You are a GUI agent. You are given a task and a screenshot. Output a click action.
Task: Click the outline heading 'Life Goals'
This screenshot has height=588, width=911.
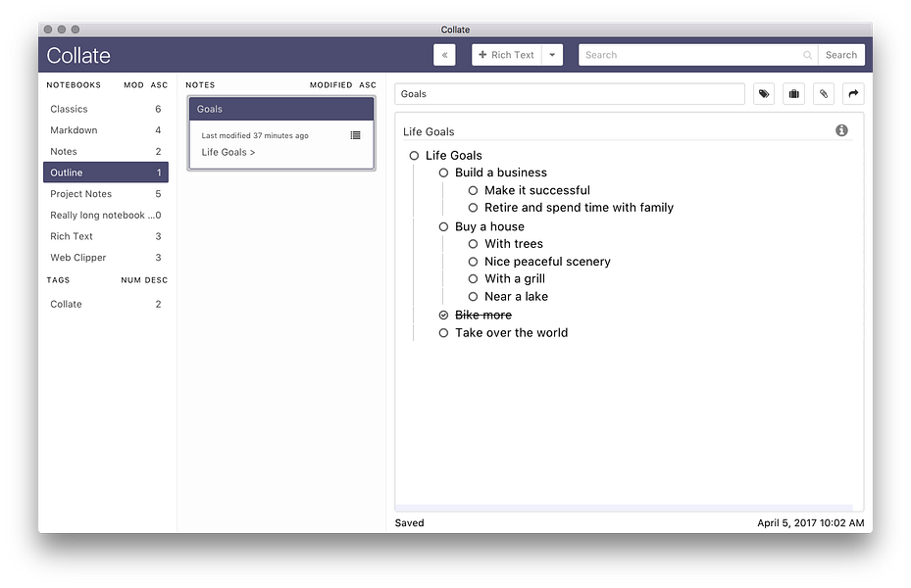tap(429, 131)
